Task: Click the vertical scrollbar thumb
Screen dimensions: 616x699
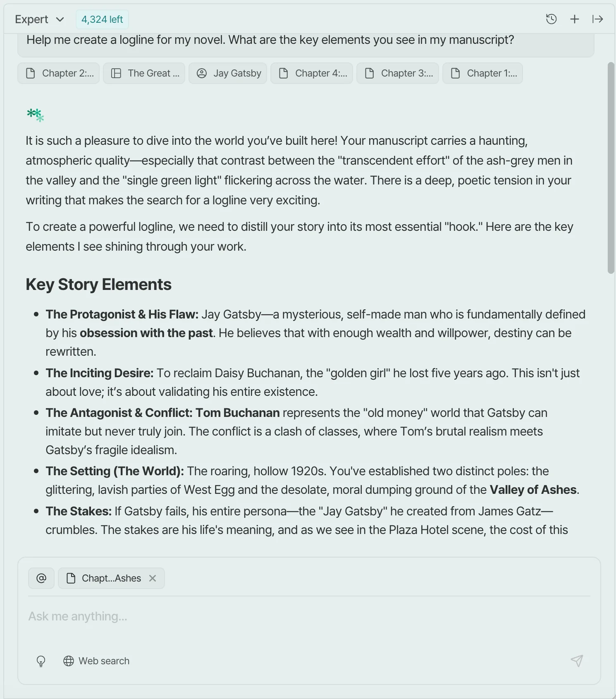Action: point(611,168)
